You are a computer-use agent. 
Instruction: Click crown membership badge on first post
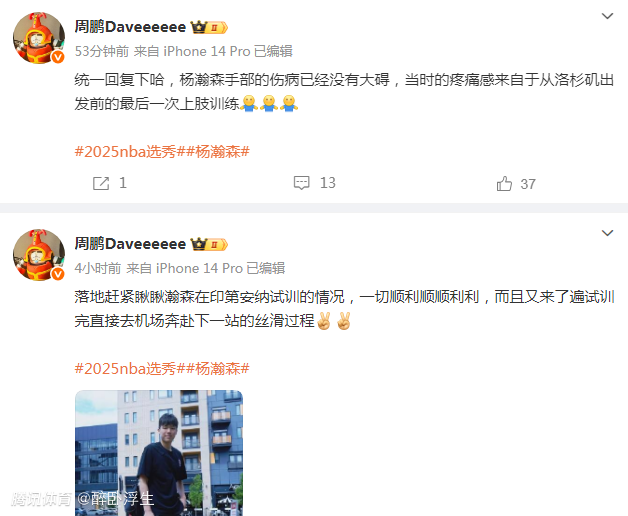click(209, 27)
